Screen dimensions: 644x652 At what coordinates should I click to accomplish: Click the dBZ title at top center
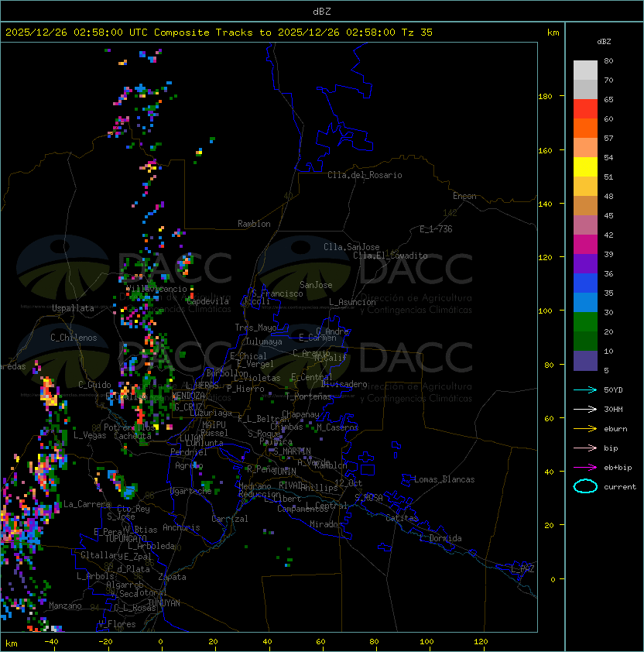click(322, 11)
